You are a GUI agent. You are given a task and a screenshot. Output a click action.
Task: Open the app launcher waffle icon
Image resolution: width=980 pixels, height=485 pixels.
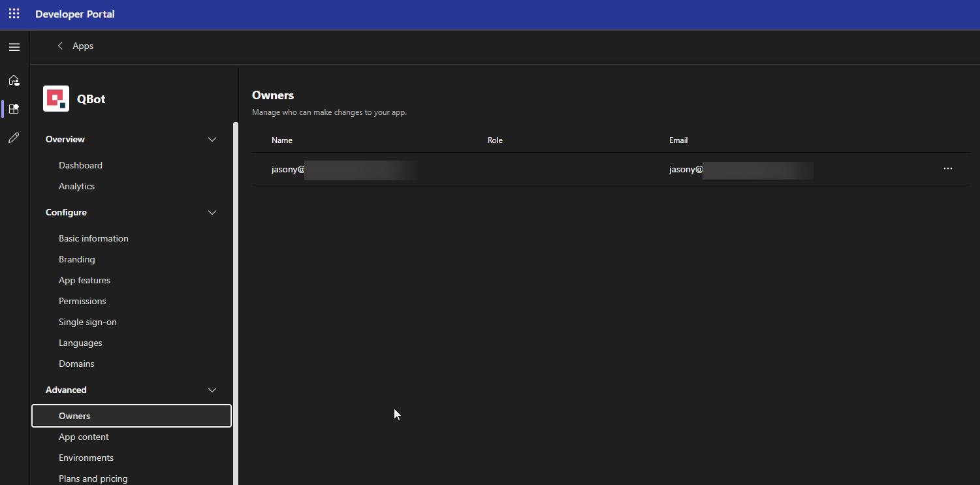point(14,13)
